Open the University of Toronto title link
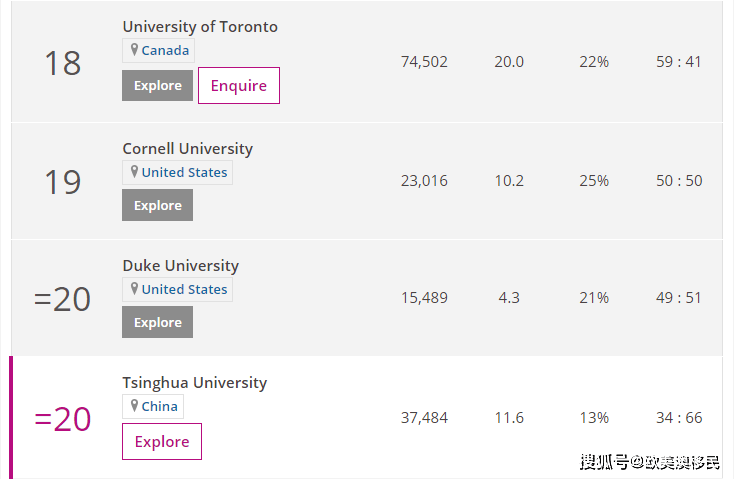Image resolution: width=734 pixels, height=479 pixels. [x=200, y=27]
